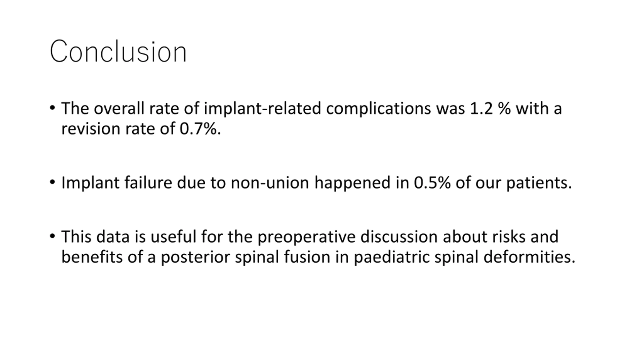Click the 0.5% non-union failure value

pos(432,183)
